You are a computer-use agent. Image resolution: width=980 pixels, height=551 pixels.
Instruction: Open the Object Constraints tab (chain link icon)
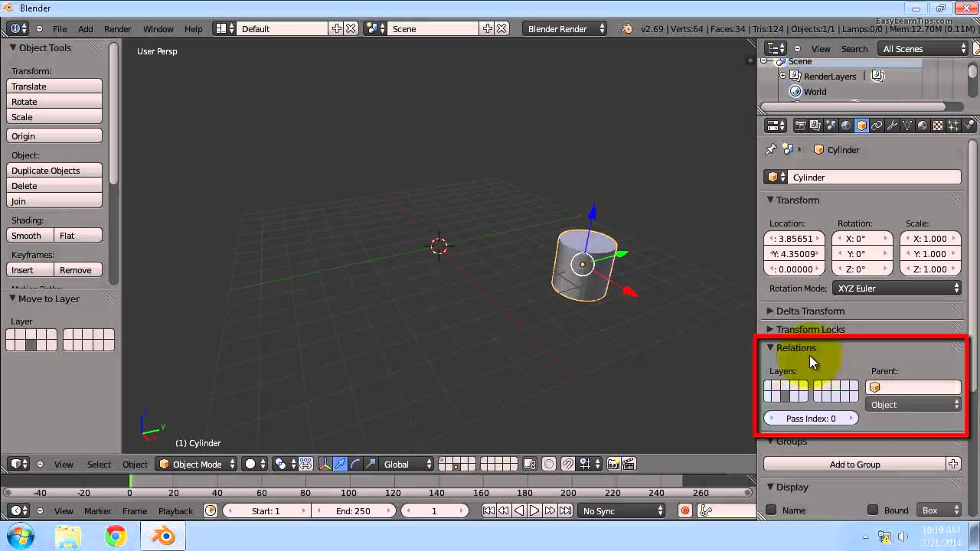tap(877, 125)
